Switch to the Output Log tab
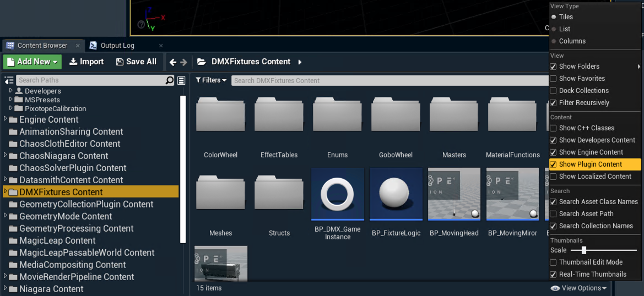 tap(117, 46)
